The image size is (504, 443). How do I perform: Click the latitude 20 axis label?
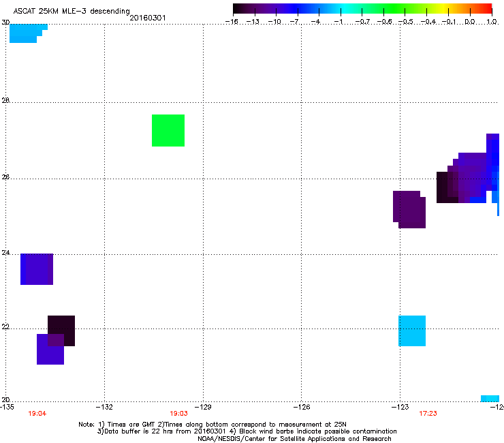click(5, 400)
